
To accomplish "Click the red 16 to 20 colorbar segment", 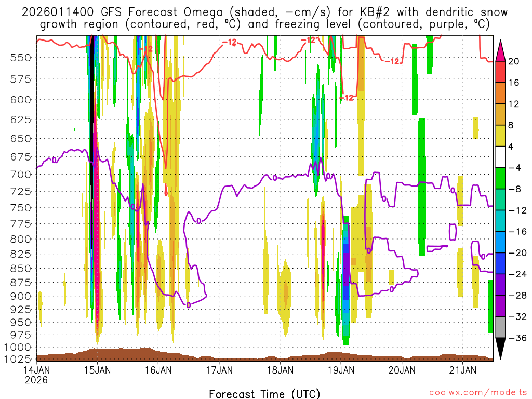I will [x=500, y=72].
